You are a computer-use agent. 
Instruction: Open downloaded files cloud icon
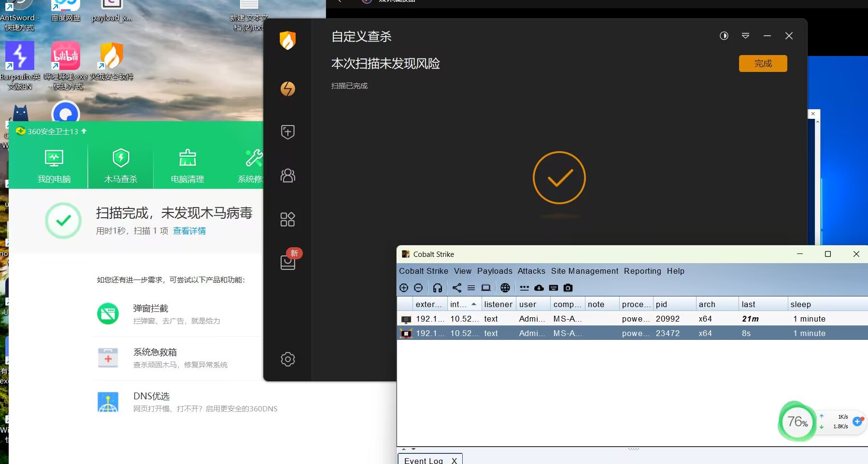point(539,288)
